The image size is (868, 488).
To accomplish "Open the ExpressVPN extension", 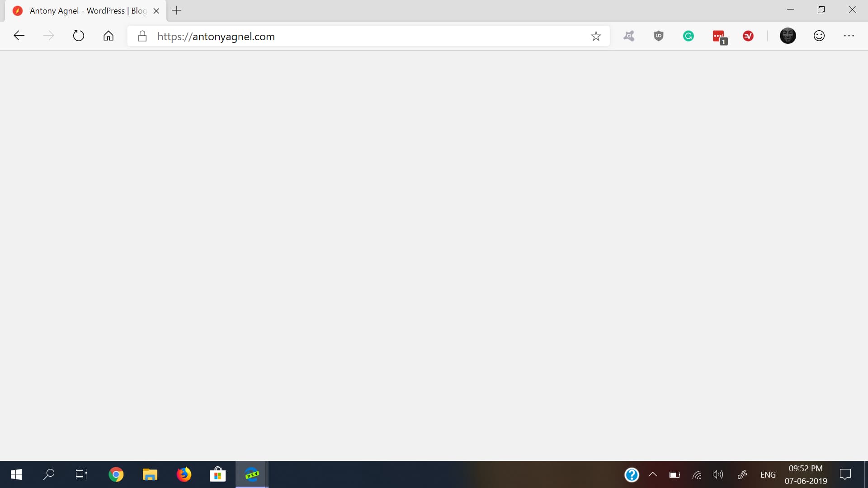I will click(x=748, y=36).
